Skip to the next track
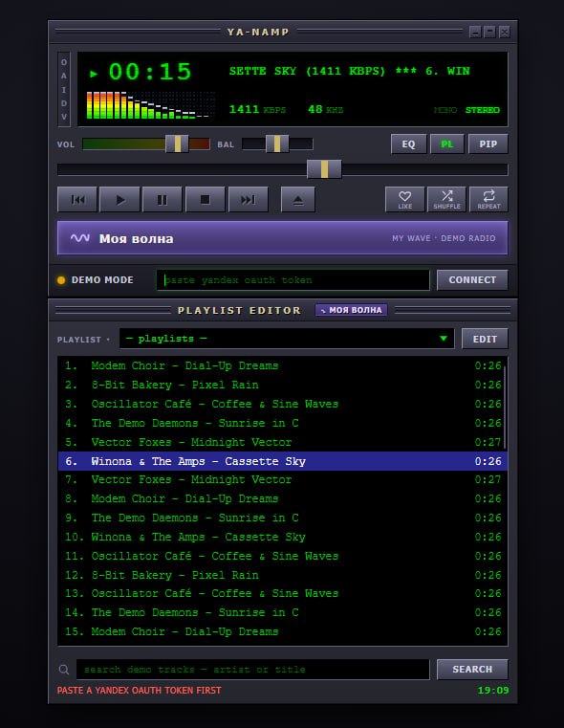The height and width of the screenshot is (728, 564). pyautogui.click(x=249, y=199)
